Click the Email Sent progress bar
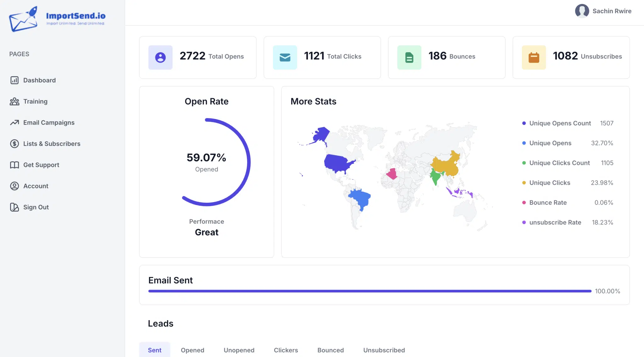The width and height of the screenshot is (644, 357). point(370,291)
